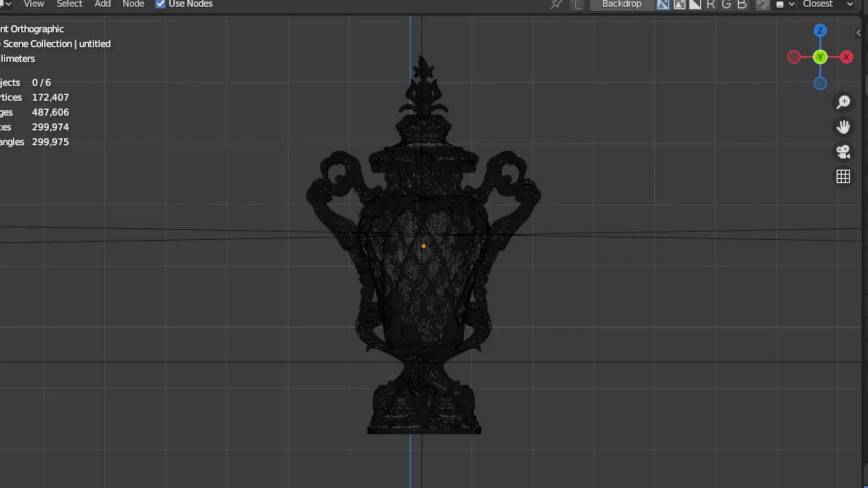Toggle the snap magnet icon
The width and height of the screenshot is (868, 488).
[762, 5]
